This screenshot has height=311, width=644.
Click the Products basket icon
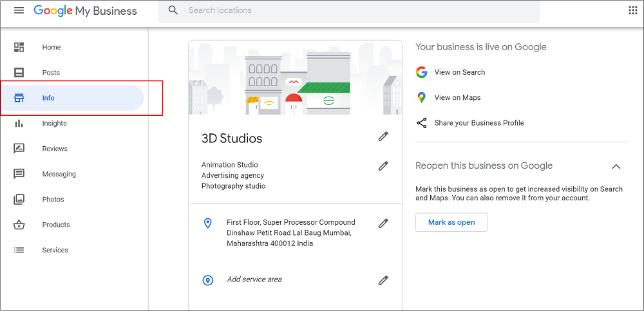pyautogui.click(x=19, y=225)
